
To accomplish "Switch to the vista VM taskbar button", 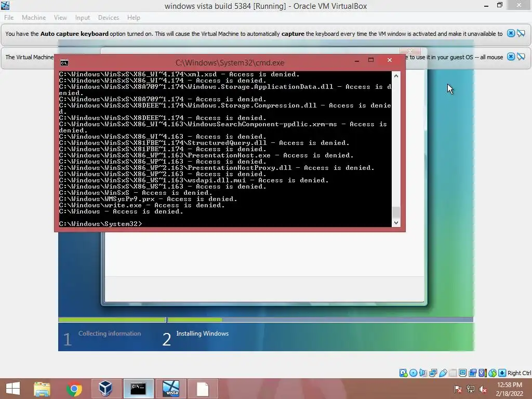I will (x=170, y=389).
